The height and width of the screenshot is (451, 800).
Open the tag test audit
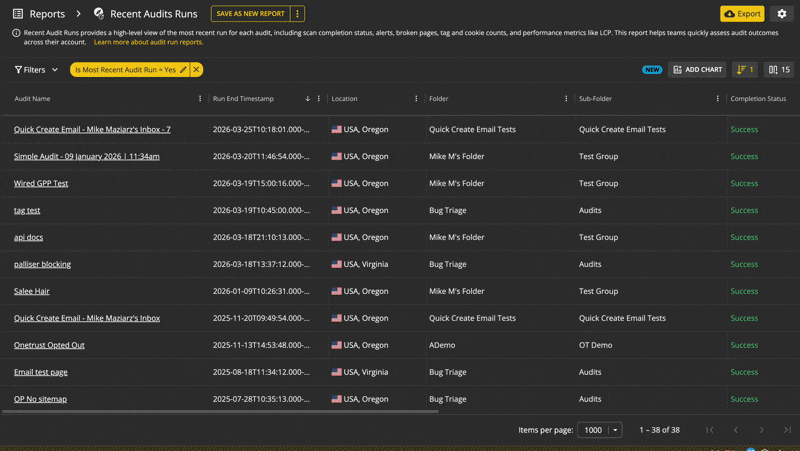coord(27,211)
